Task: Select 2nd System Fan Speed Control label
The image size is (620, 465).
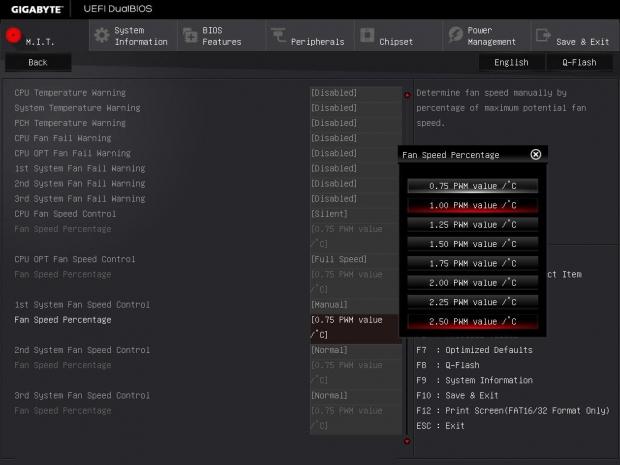Action: (82, 350)
